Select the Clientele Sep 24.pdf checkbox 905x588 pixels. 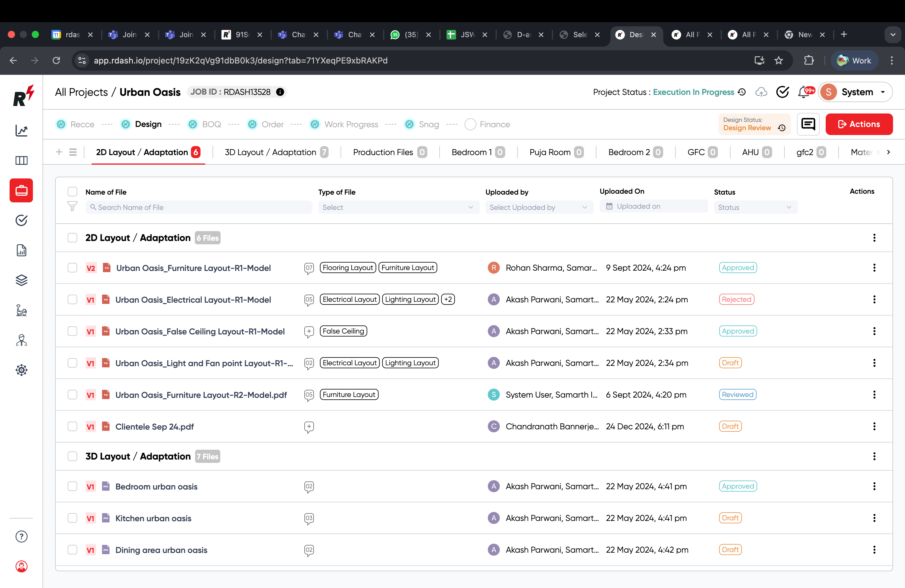(x=72, y=426)
